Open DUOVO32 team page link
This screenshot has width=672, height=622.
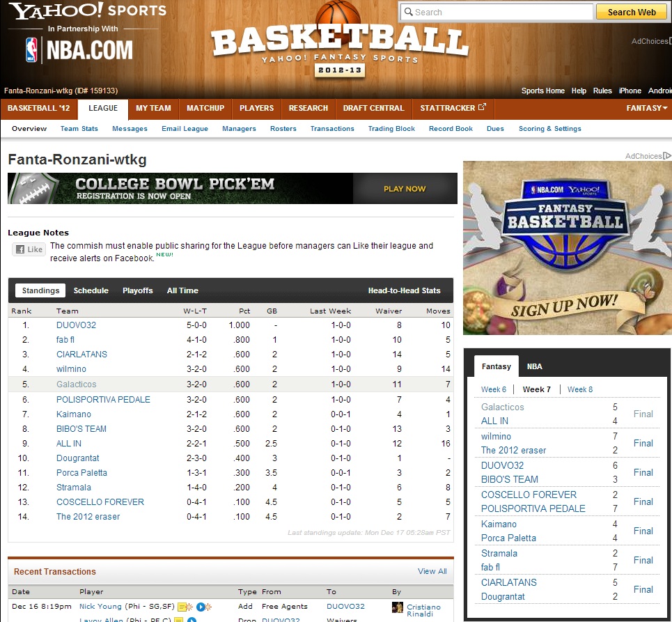[76, 325]
